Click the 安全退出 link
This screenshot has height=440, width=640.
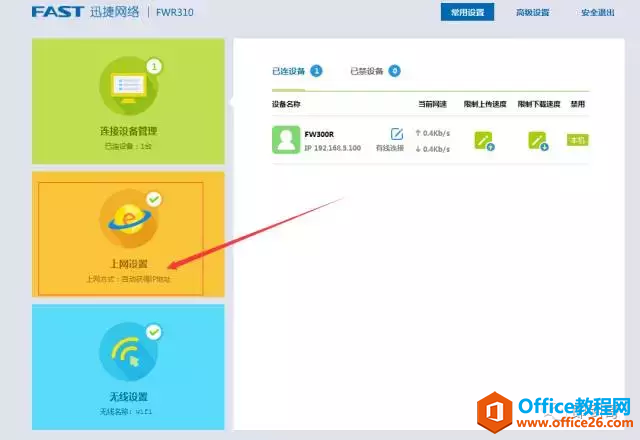click(598, 13)
